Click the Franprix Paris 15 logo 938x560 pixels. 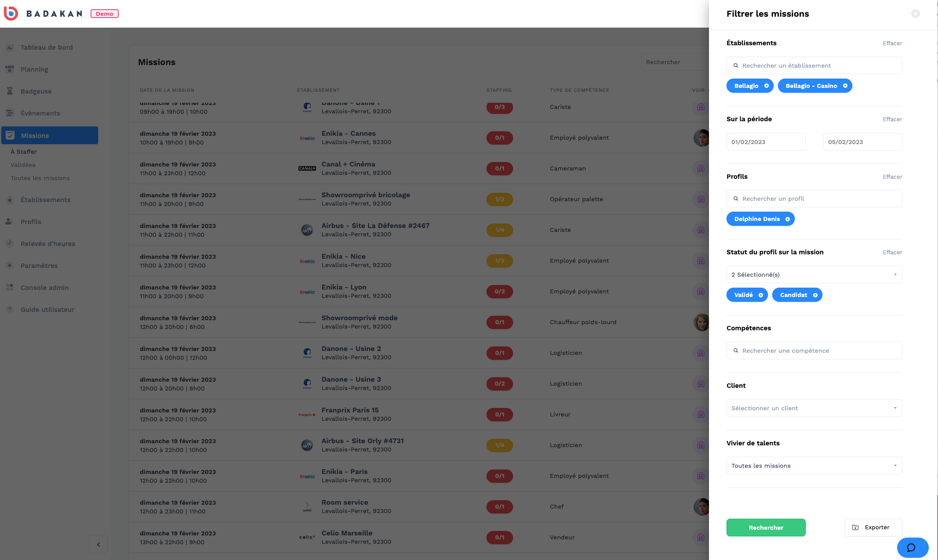coord(307,415)
